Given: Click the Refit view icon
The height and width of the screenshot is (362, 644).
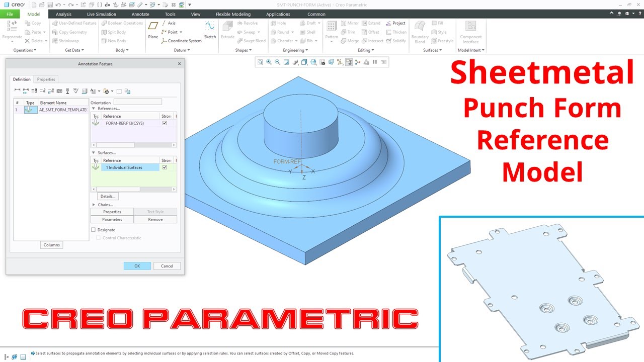Looking at the screenshot, I should click(260, 62).
